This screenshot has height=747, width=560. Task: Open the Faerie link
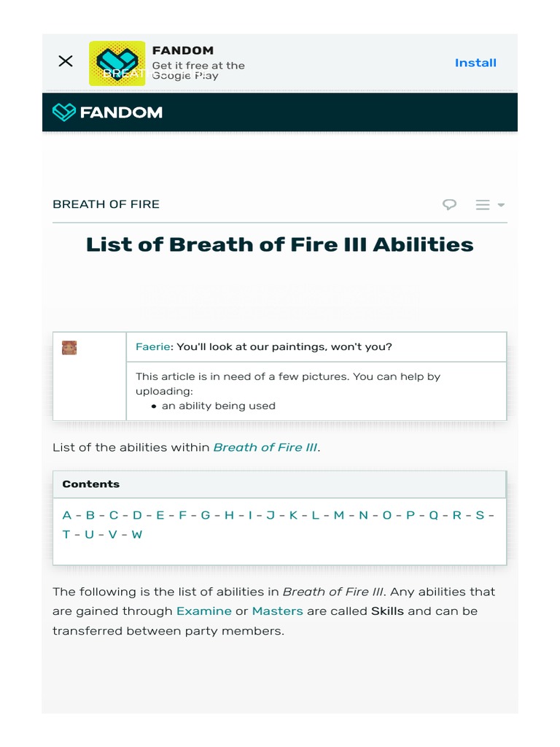pyautogui.click(x=152, y=347)
